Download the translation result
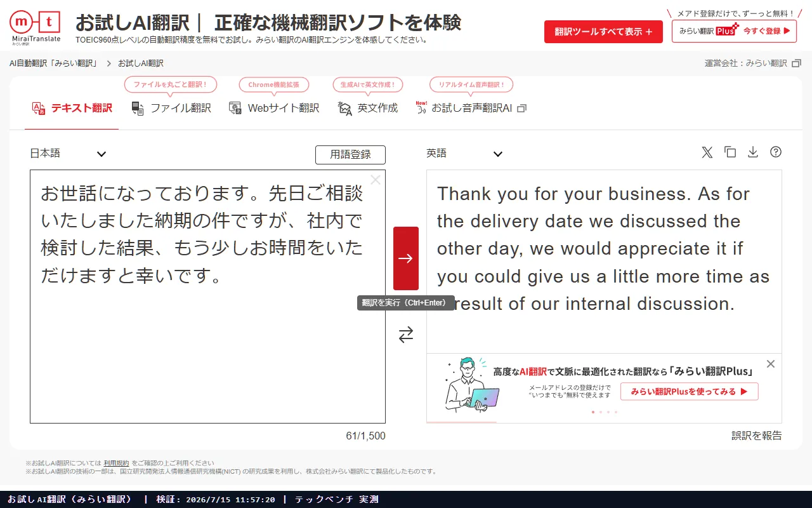This screenshot has height=508, width=812. (753, 152)
